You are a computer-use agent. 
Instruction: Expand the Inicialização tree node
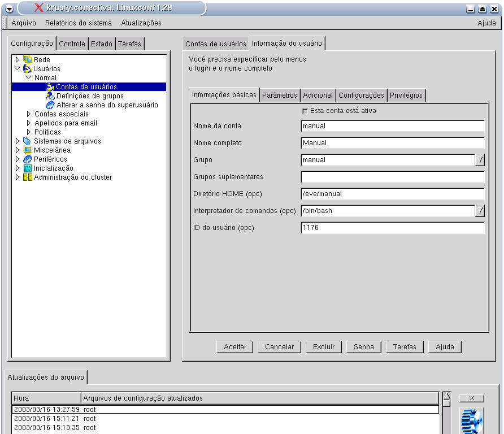18,168
